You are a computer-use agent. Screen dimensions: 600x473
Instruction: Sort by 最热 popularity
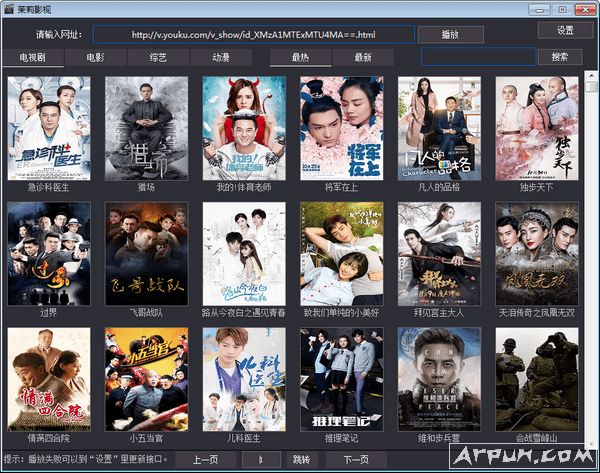pos(300,58)
